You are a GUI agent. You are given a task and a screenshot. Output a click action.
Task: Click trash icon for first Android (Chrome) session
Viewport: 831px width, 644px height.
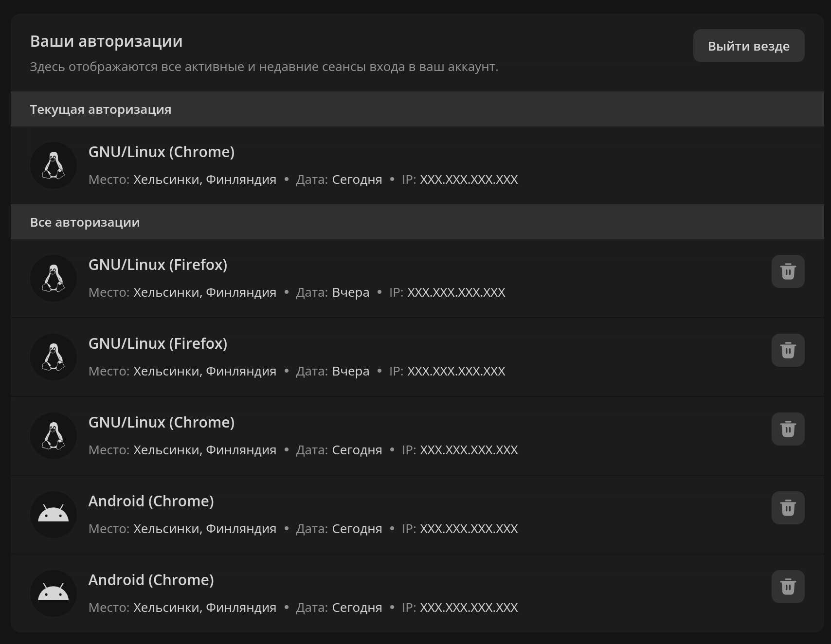[x=788, y=508]
